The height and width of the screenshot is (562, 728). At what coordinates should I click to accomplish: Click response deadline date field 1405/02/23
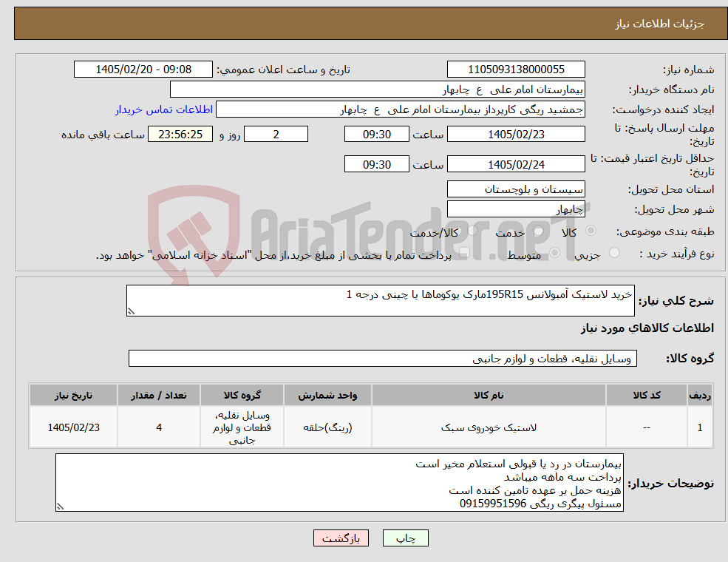[x=516, y=135]
